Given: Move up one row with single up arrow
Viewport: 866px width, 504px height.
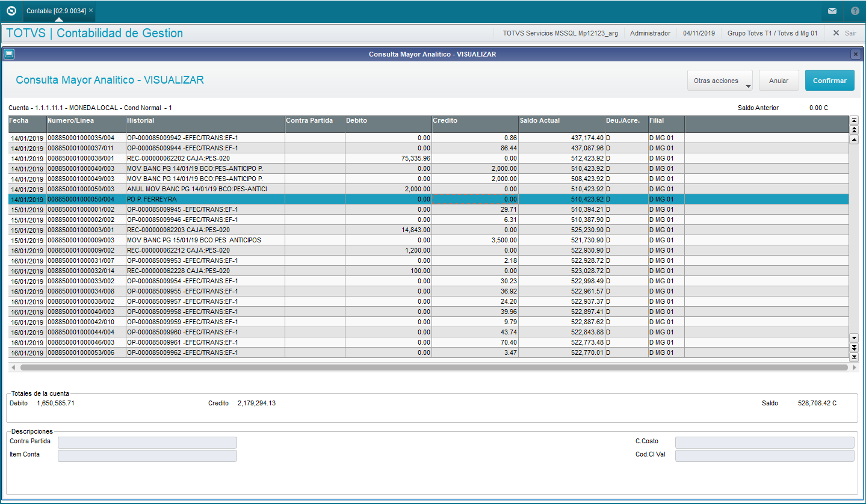Looking at the screenshot, I should [853, 139].
